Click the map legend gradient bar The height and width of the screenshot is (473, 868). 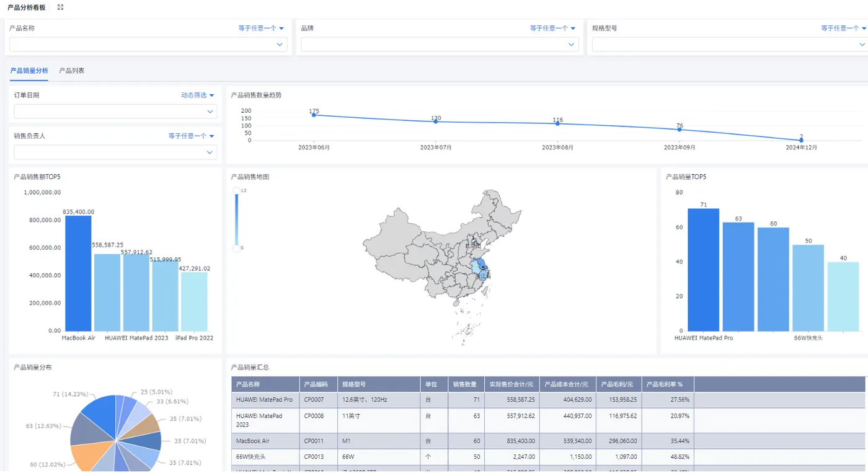(x=236, y=219)
